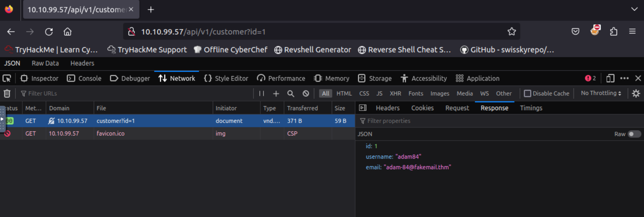Expand the list all tabs chevron
This screenshot has height=217, width=644.
(634, 9)
